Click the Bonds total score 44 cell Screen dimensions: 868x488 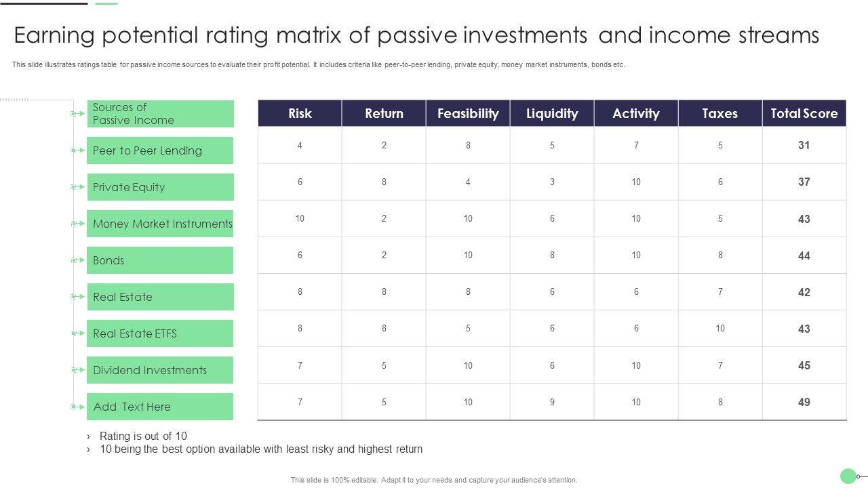pyautogui.click(x=804, y=256)
